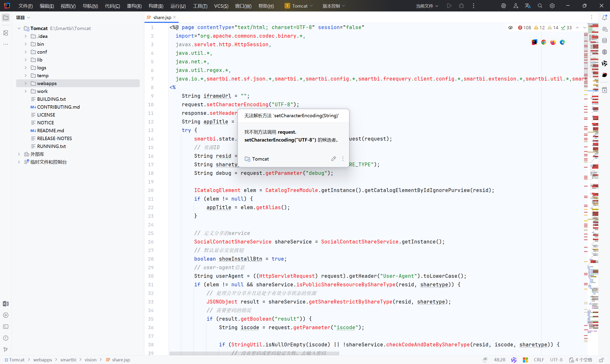The image size is (610, 364).
Task: Open the 重构(R) menu
Action: (x=134, y=6)
